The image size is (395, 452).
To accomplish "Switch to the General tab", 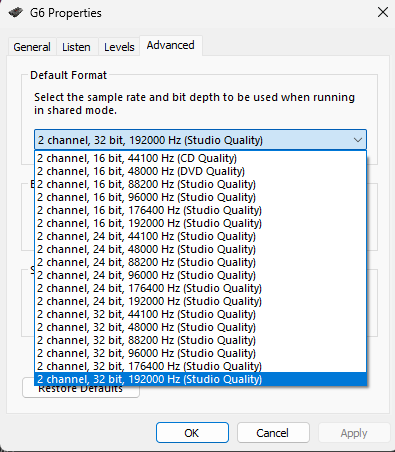I will [x=32, y=47].
